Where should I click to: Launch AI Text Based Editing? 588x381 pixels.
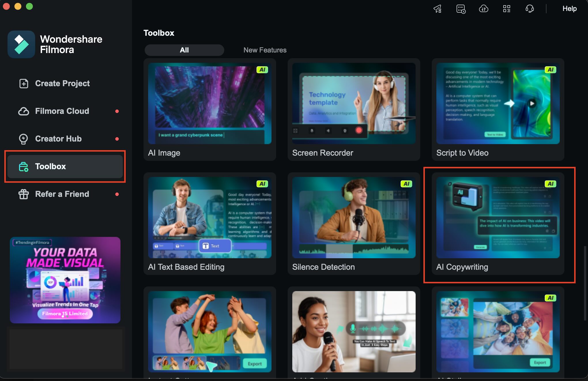point(210,218)
